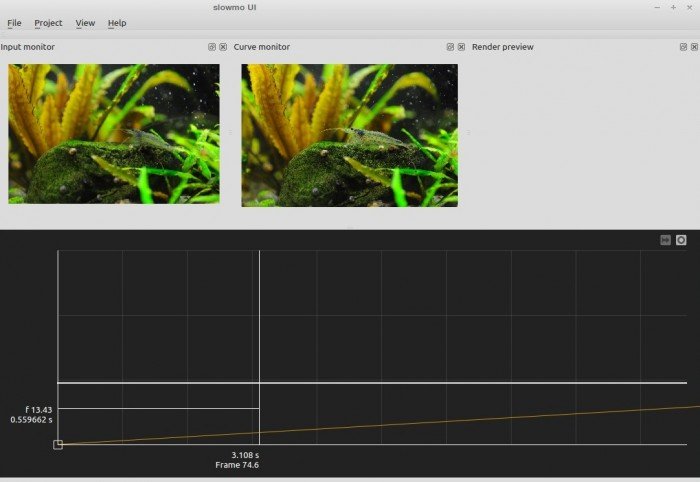Open the File menu
The height and width of the screenshot is (482, 700).
[x=14, y=23]
